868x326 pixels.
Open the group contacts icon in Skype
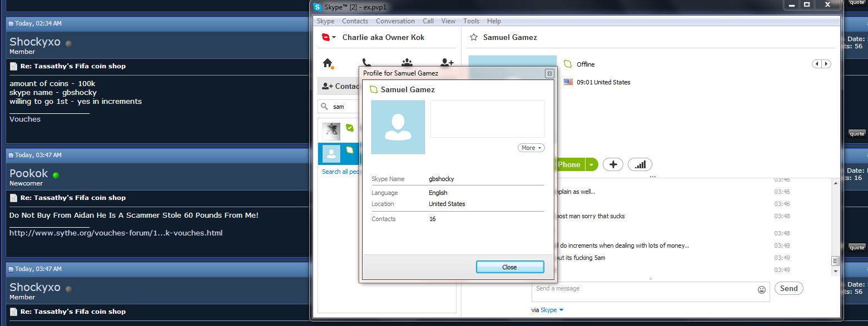click(408, 63)
